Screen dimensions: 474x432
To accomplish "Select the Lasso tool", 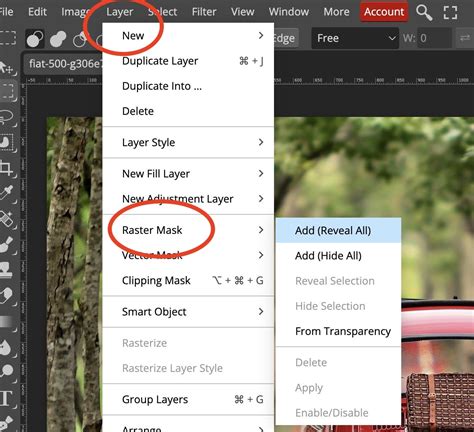I will point(7,117).
